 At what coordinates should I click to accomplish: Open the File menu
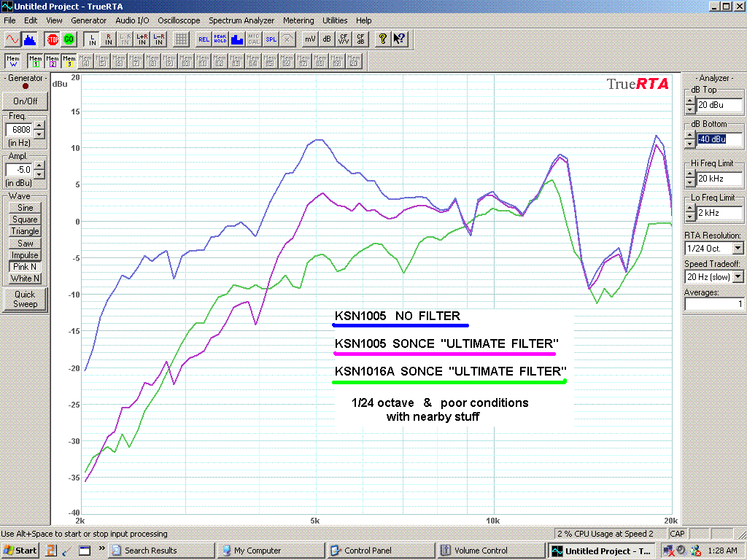point(9,20)
